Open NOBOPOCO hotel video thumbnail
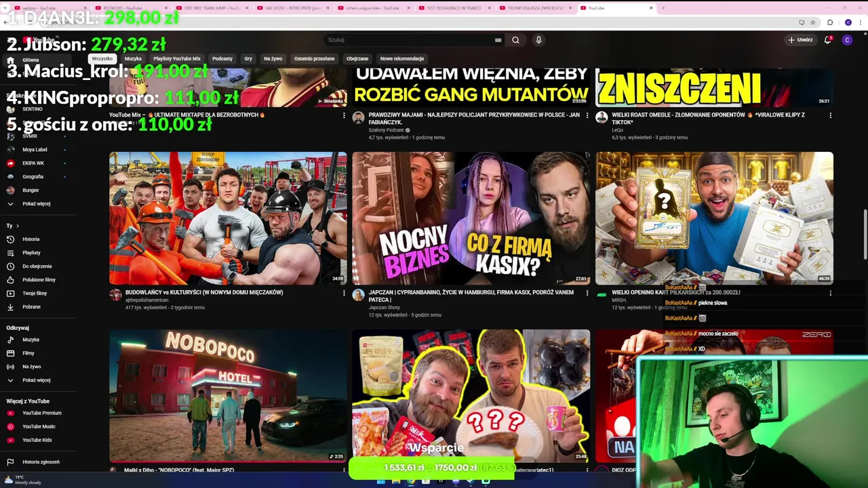The width and height of the screenshot is (868, 488). point(228,396)
